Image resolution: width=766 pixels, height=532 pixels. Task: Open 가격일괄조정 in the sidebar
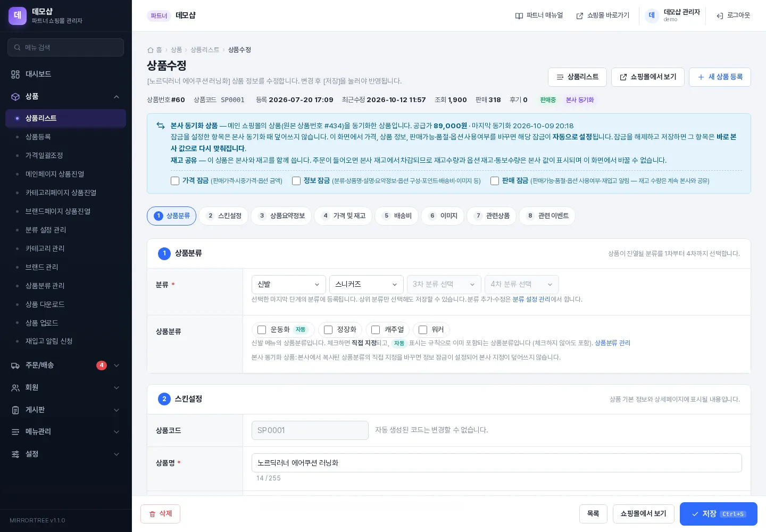[66, 155]
